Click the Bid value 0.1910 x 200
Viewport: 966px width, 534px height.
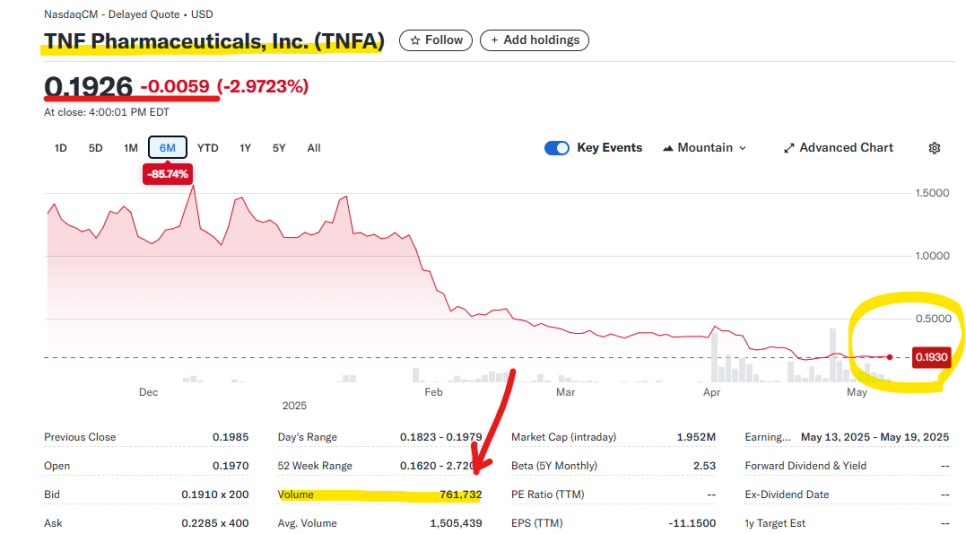tap(215, 494)
